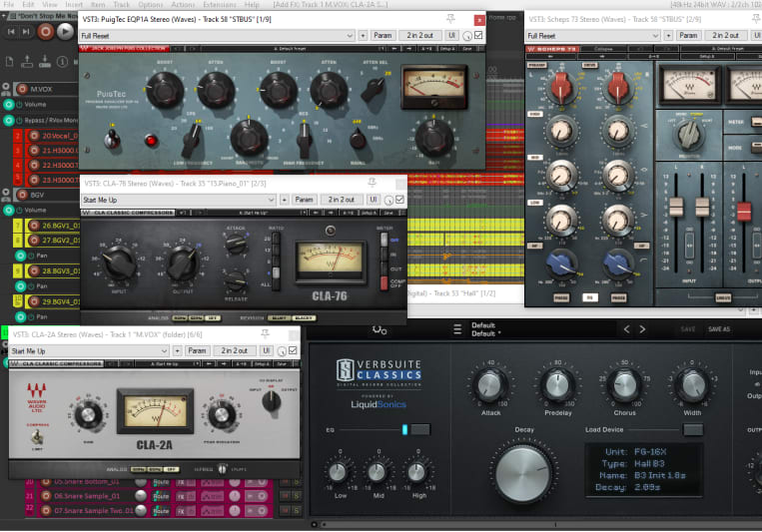Click the Bypass / RVox envelope green icon
The image size is (762, 532).
click(x=9, y=120)
